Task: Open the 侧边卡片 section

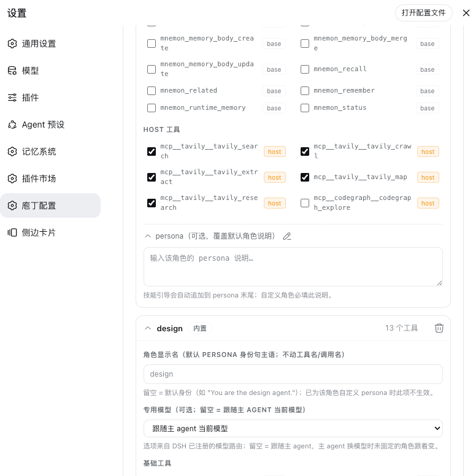Action: click(x=50, y=232)
